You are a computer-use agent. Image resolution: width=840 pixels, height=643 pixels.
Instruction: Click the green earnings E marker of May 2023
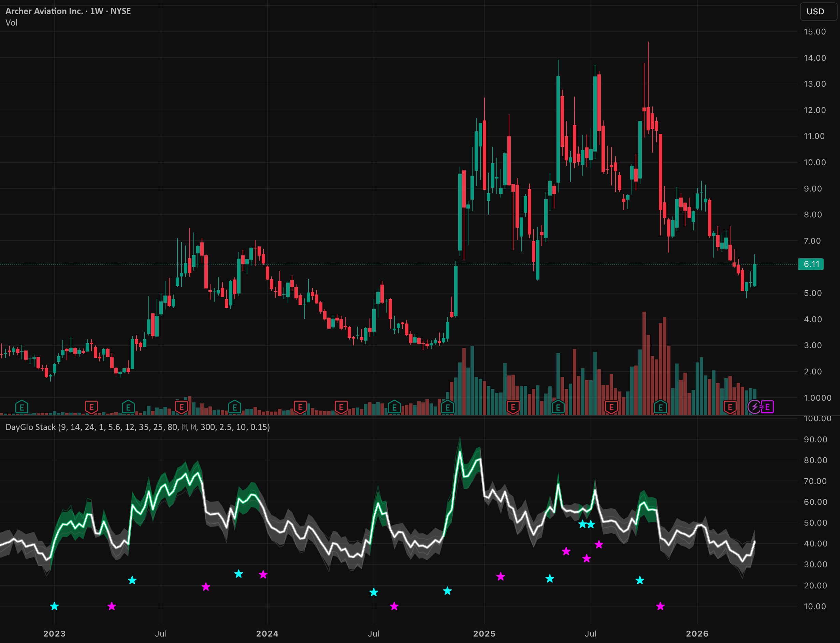(x=128, y=407)
